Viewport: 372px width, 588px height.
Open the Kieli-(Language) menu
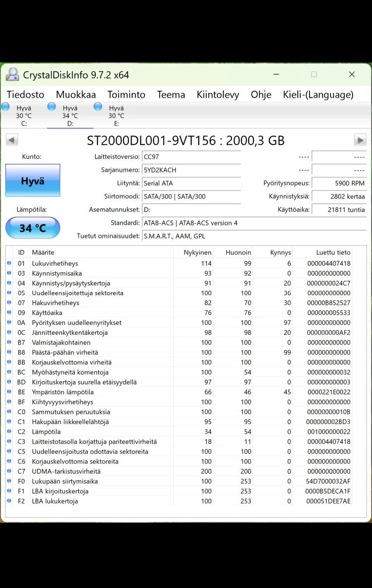(318, 95)
